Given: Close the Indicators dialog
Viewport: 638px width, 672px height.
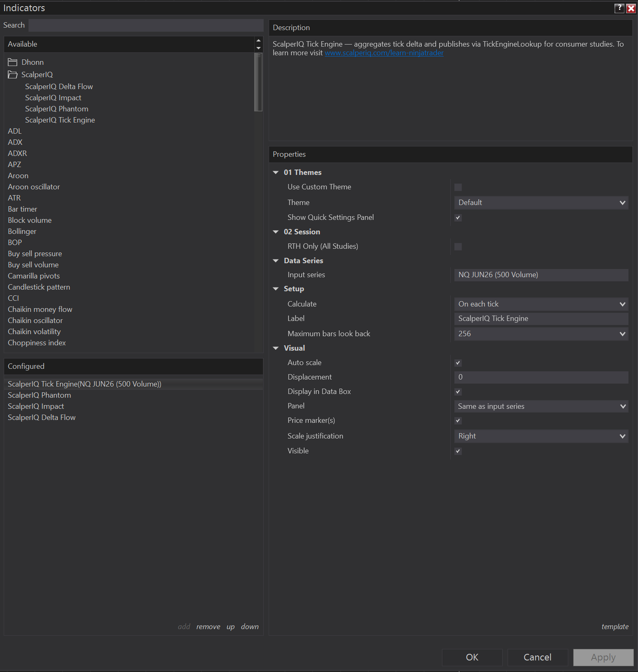Looking at the screenshot, I should pyautogui.click(x=631, y=8).
